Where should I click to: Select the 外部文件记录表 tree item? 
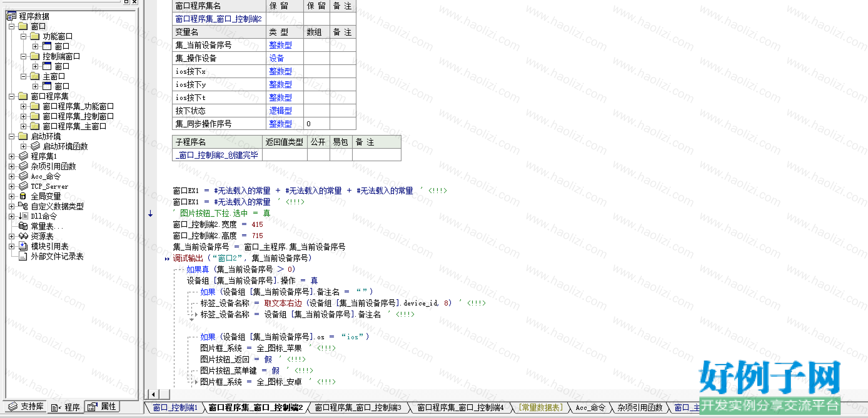tap(57, 256)
